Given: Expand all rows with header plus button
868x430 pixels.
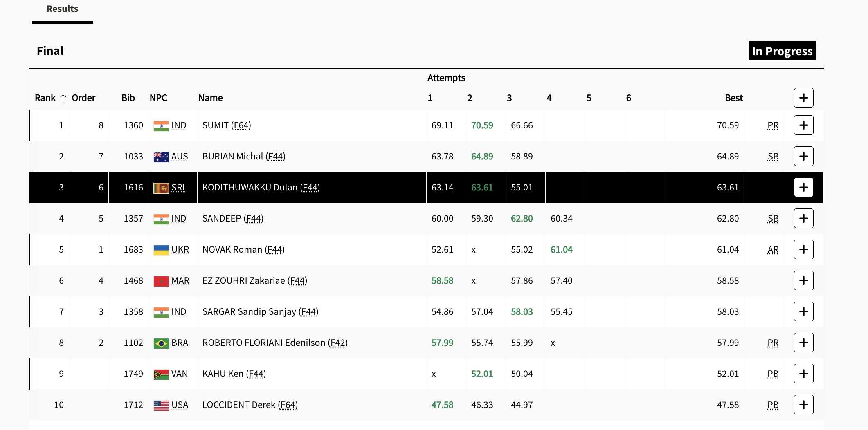Looking at the screenshot, I should [x=803, y=98].
